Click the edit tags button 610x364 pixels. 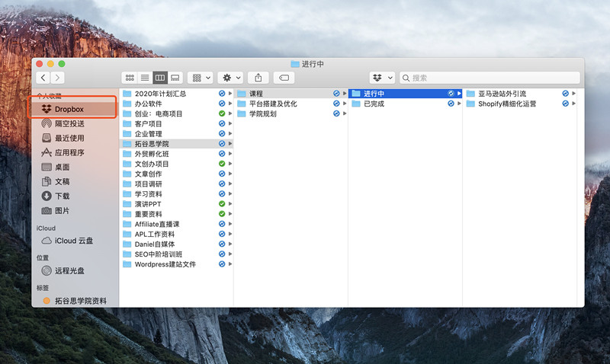tap(284, 78)
